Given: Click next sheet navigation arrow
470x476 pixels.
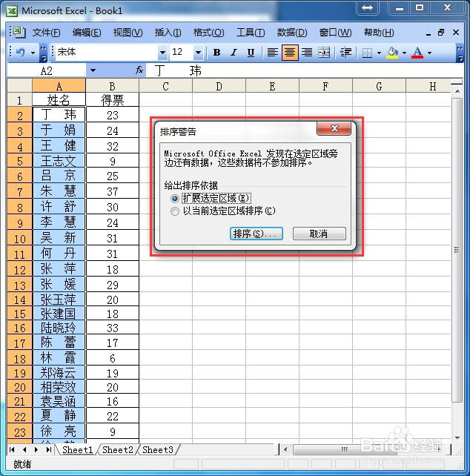Looking at the screenshot, I should tap(36, 449).
